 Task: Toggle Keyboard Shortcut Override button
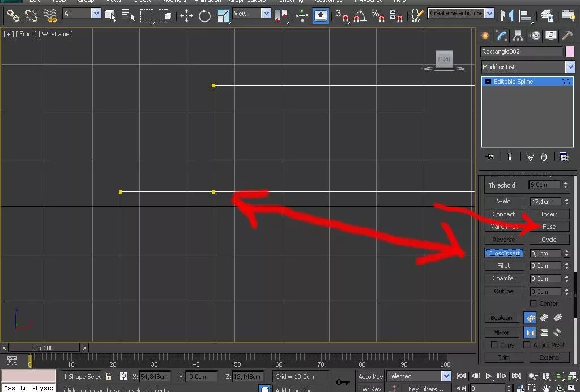(x=321, y=15)
